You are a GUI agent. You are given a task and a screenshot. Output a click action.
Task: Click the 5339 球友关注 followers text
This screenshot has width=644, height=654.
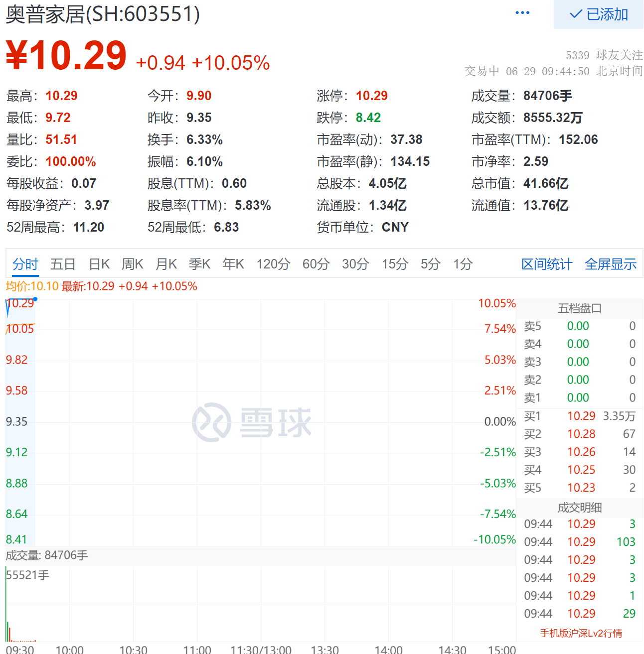pos(604,55)
